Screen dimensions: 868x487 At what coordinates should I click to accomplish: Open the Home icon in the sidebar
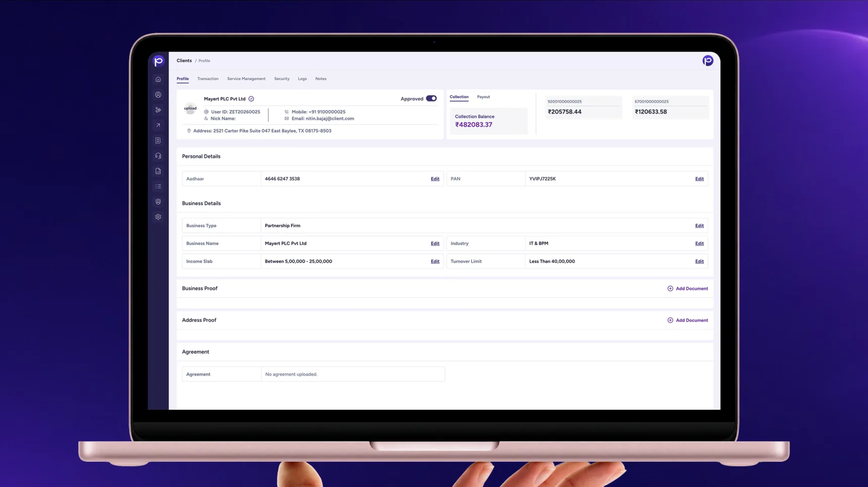coord(158,79)
